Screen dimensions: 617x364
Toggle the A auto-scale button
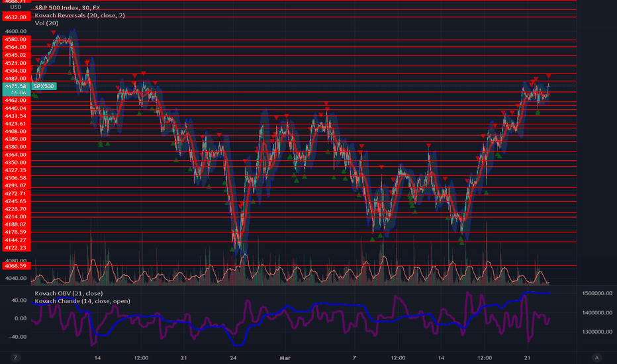pos(596,357)
